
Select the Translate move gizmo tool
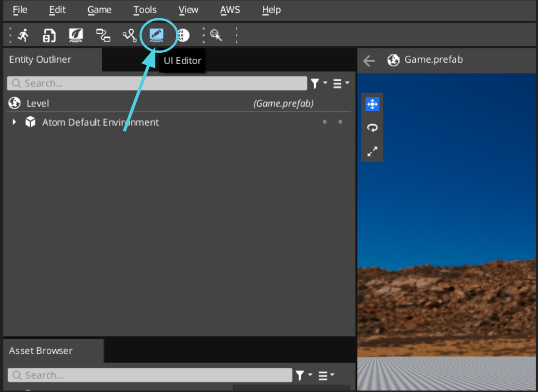(372, 104)
